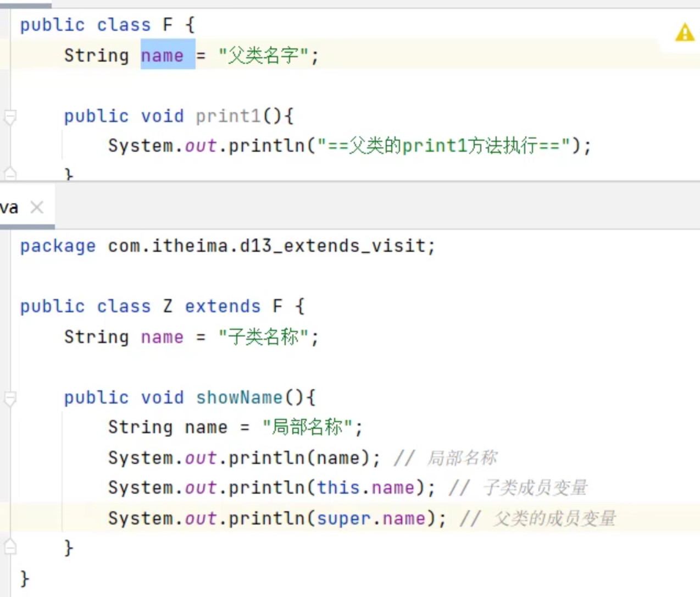
Task: Collapse the showName method using gutter fold marker
Action: coord(10,398)
